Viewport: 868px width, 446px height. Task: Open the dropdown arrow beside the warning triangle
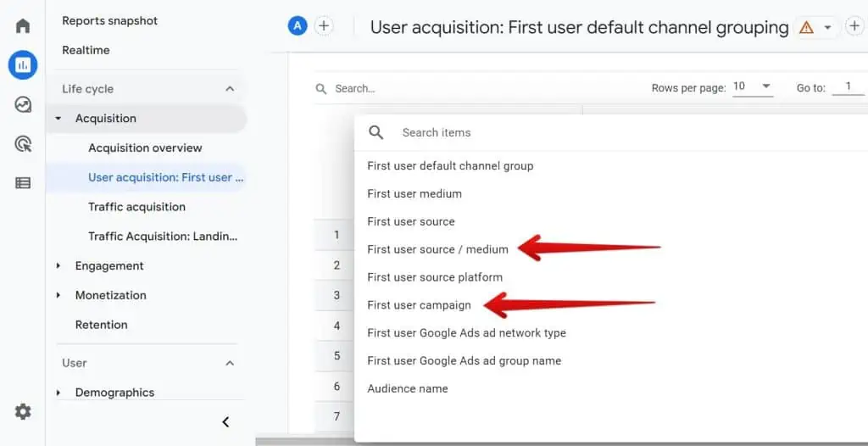tap(827, 27)
